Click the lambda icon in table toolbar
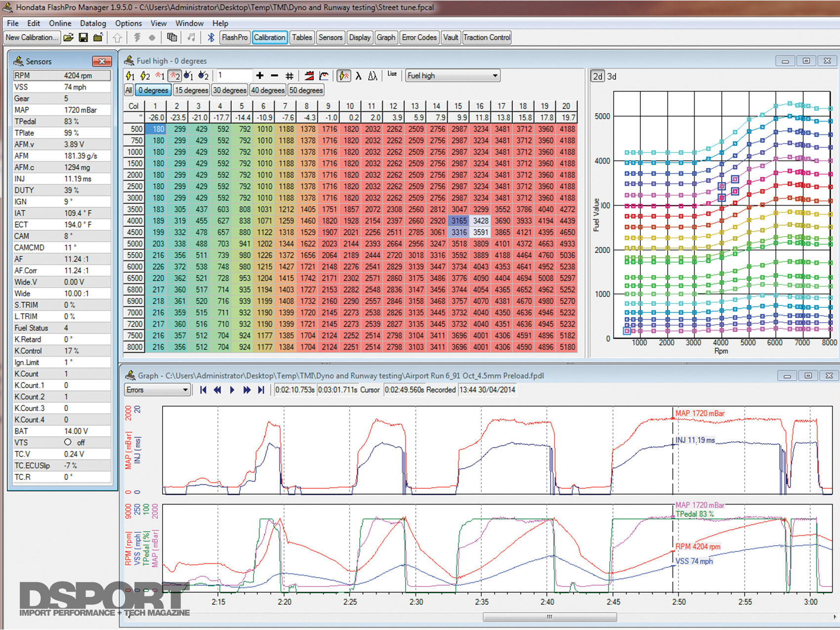 (x=359, y=76)
